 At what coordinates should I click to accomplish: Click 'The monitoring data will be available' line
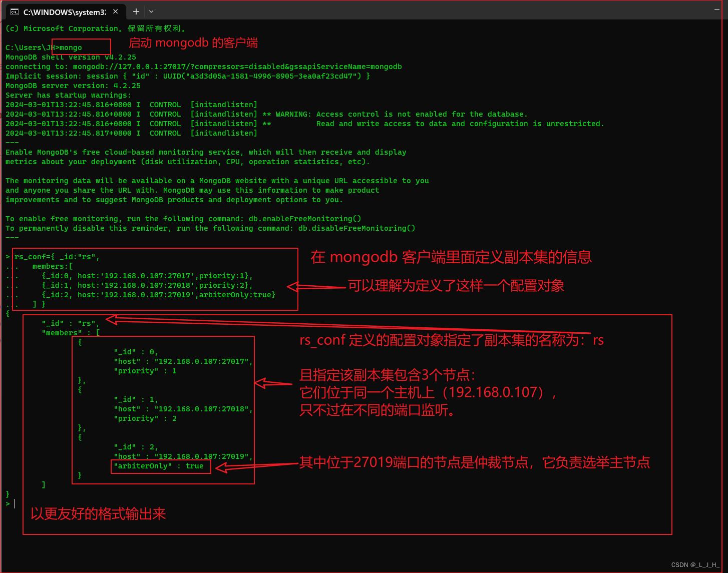217,181
